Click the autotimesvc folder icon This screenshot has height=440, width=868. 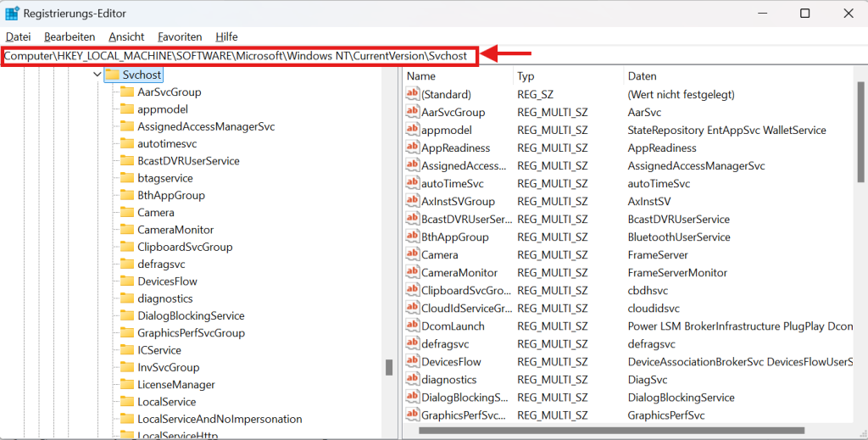127,143
